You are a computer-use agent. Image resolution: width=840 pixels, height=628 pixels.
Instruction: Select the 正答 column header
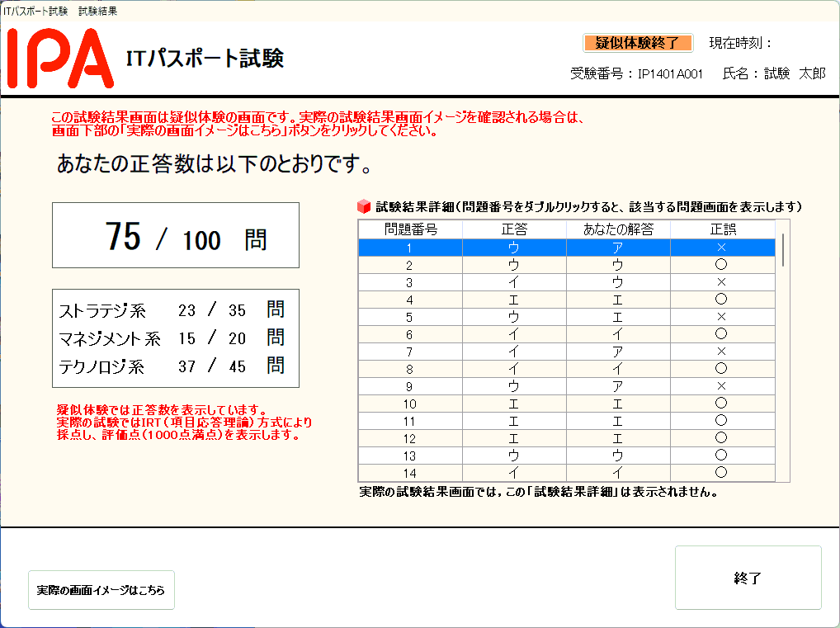pos(514,229)
